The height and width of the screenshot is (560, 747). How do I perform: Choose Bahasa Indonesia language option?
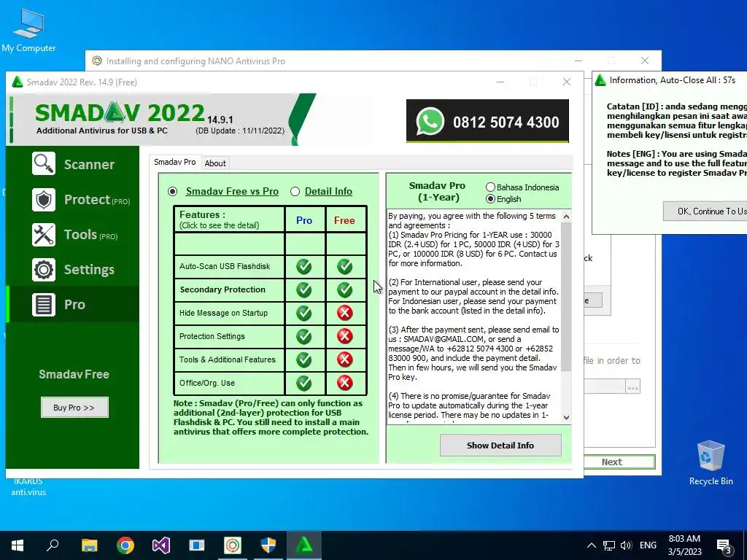coord(490,187)
